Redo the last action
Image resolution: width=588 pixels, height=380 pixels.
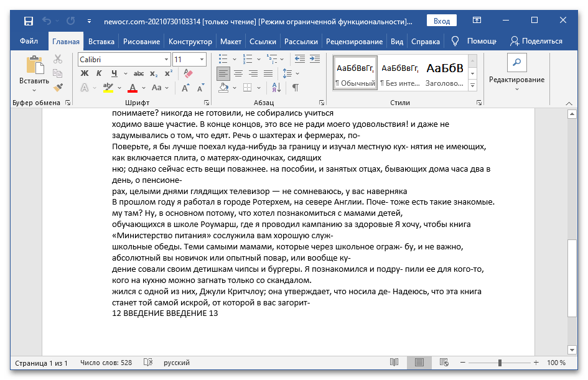tap(70, 21)
